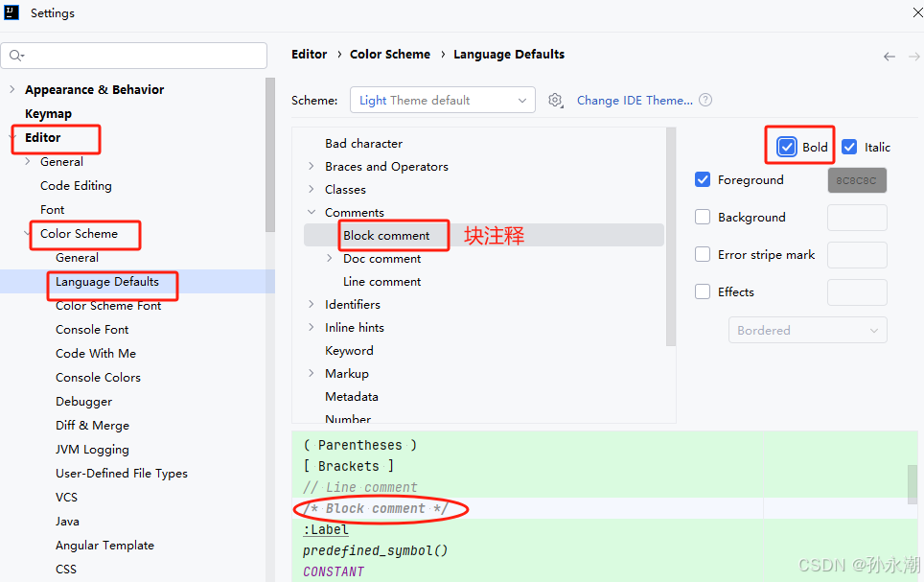
Task: Open Console Colors settings
Action: click(x=99, y=378)
